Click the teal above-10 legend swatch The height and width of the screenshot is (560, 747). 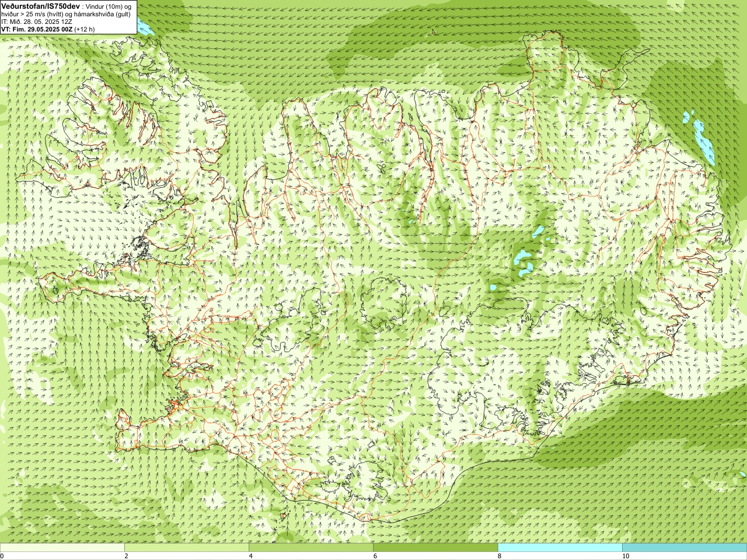pyautogui.click(x=685, y=548)
